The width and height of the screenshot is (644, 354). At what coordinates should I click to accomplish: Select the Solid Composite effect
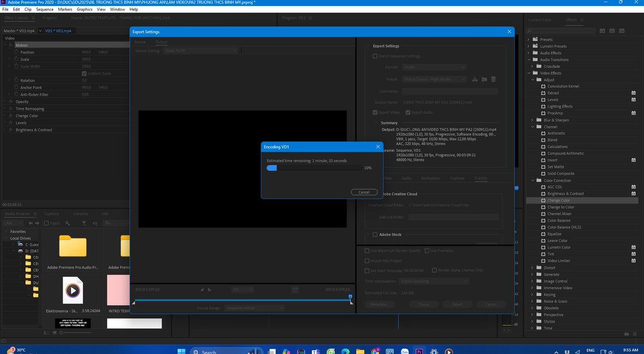(x=560, y=173)
